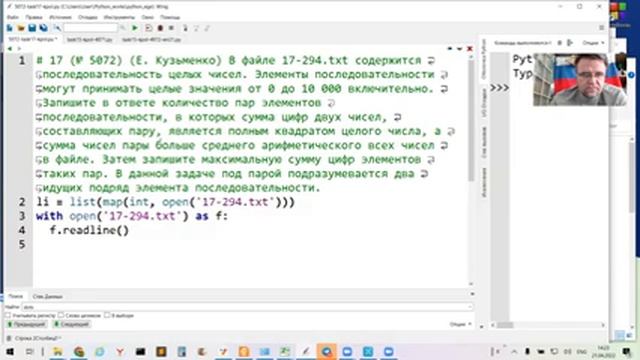Viewport: 640px width, 360px height.
Task: Open the Помощь menu
Action: [170, 17]
